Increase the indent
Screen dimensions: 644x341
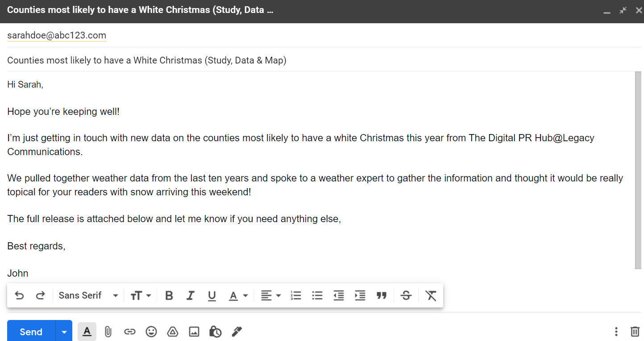point(360,295)
